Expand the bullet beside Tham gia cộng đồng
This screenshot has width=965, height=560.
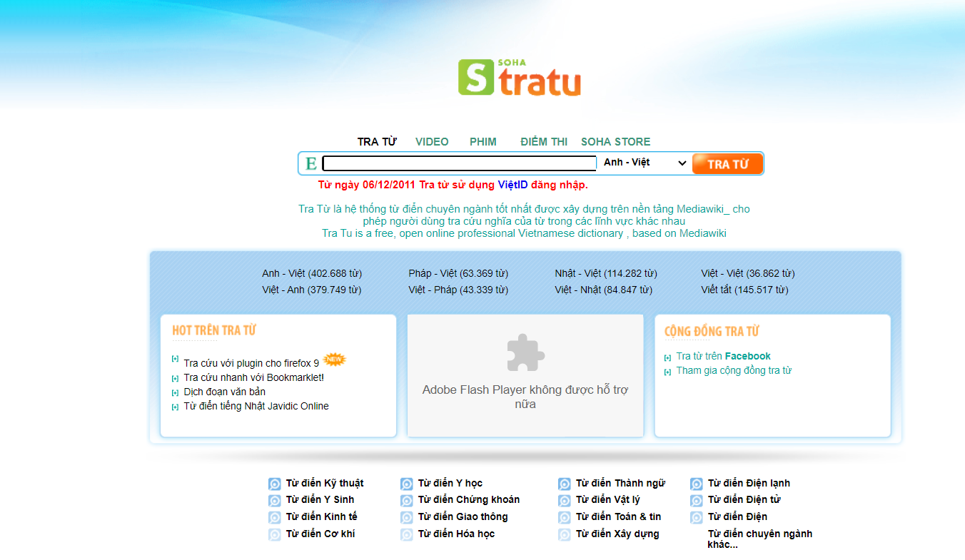point(668,372)
